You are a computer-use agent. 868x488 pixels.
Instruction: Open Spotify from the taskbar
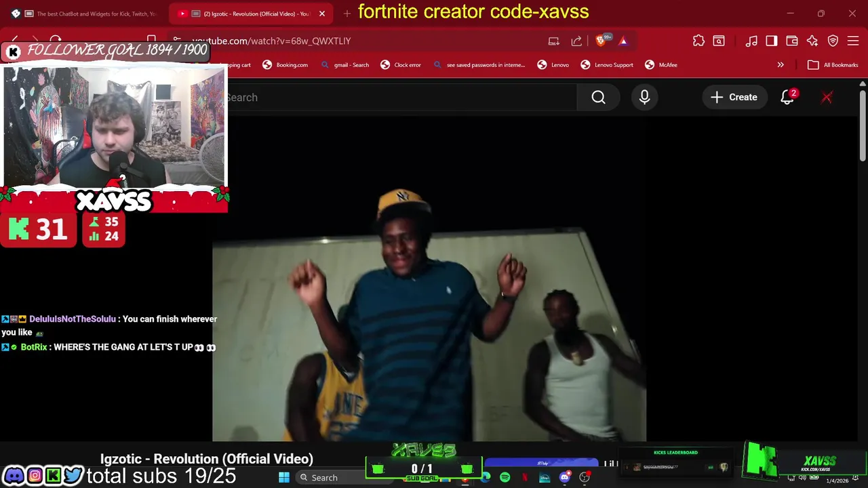505,478
